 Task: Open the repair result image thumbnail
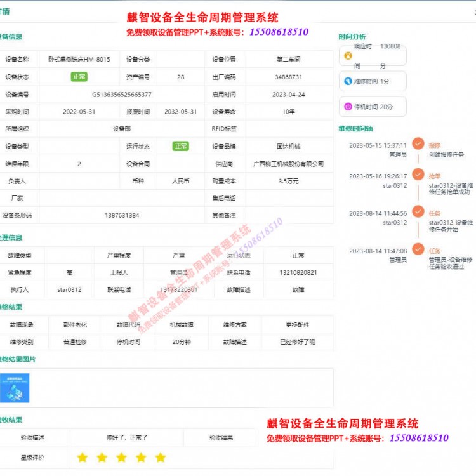coord(15,388)
